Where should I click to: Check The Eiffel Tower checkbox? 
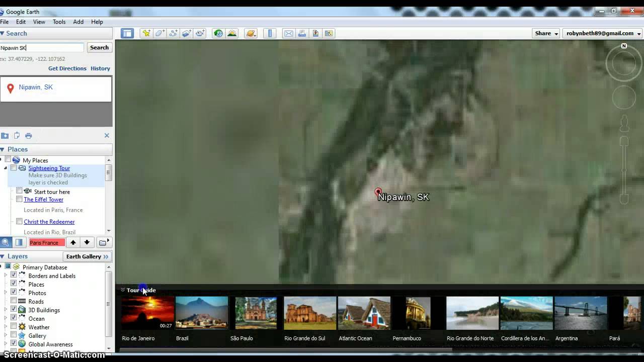(19, 199)
